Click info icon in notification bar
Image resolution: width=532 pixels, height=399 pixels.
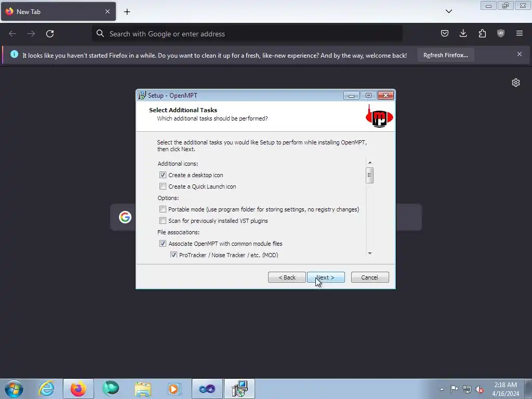point(14,54)
